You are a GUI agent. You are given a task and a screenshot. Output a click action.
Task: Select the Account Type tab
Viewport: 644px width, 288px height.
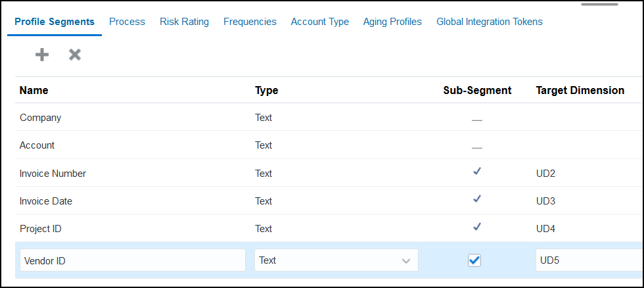(320, 22)
